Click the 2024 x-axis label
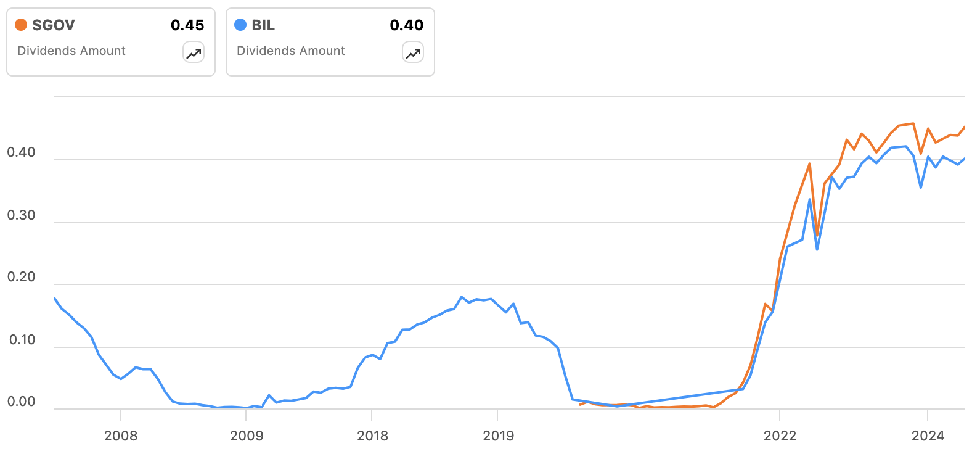 point(928,436)
